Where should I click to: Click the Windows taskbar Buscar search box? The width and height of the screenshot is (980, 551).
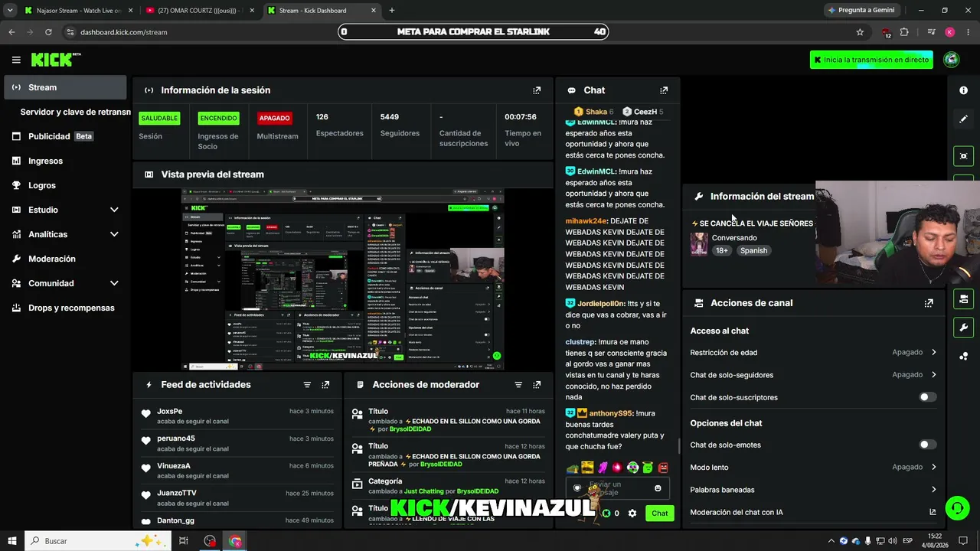click(98, 541)
